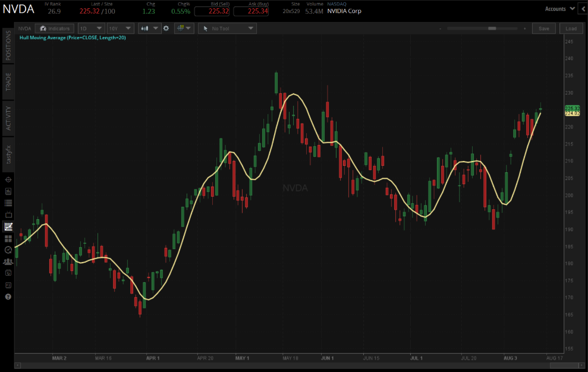Click the Load chart button
This screenshot has height=372, width=588.
coord(571,29)
